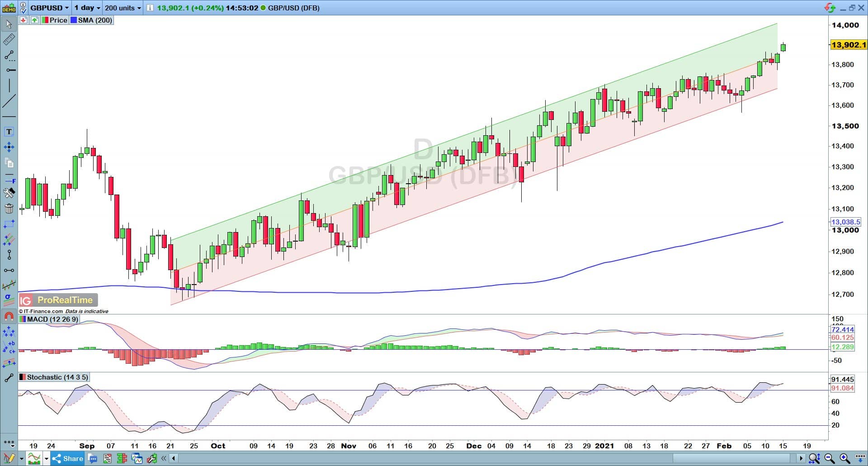Click the ProRealTime logo link

pos(58,300)
